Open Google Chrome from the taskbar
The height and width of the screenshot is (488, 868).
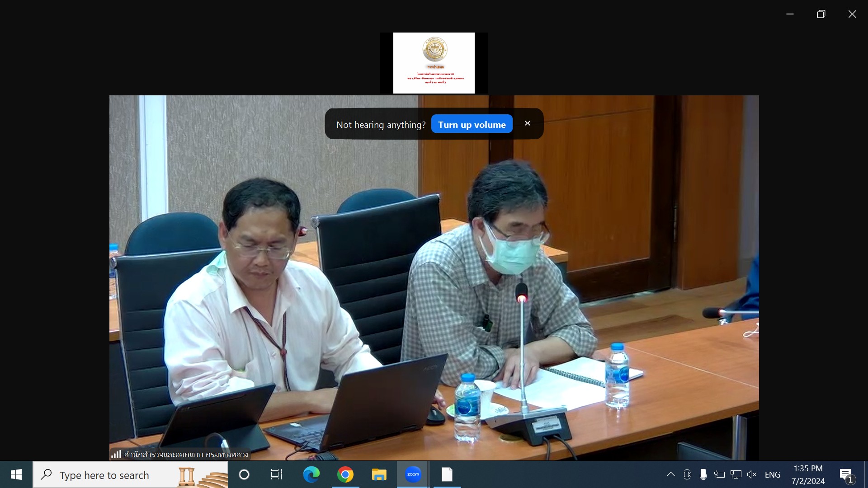click(345, 474)
